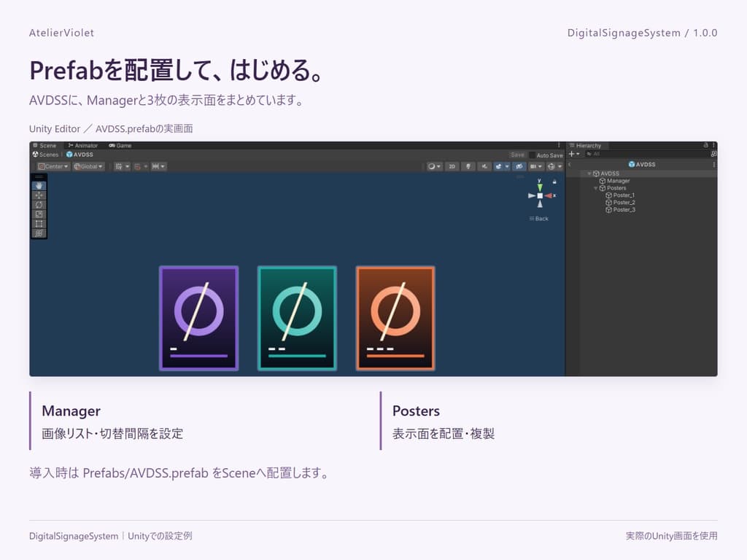Viewport: 747px width, 560px height.
Task: Click the Hierarchy search field
Action: click(x=646, y=154)
